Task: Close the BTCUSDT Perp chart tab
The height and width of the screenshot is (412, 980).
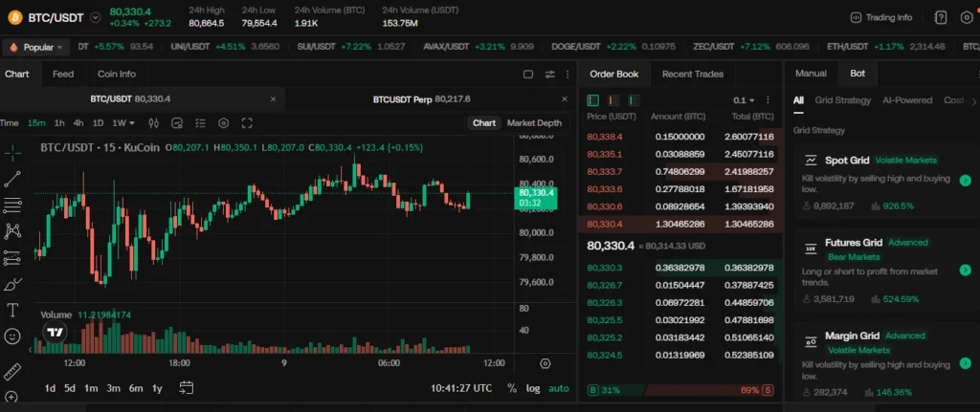Action: (565, 98)
